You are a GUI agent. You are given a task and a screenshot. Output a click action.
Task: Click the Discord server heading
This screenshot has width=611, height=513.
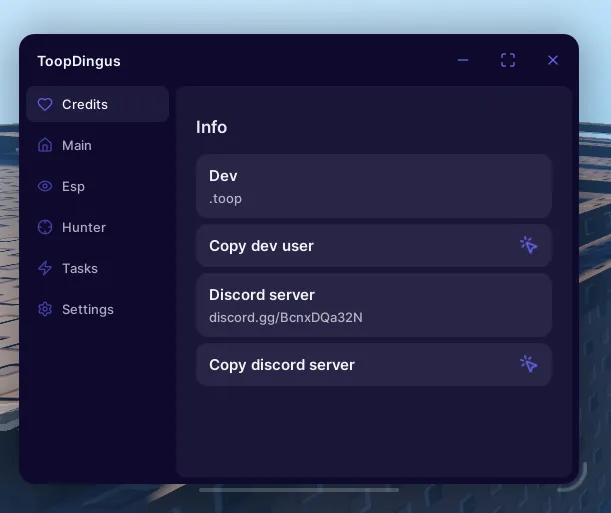coord(261,295)
